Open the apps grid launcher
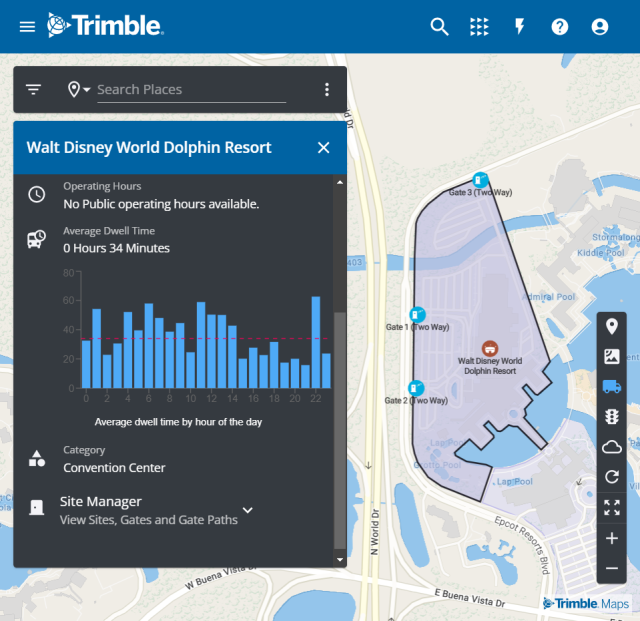The width and height of the screenshot is (640, 621). 479,27
